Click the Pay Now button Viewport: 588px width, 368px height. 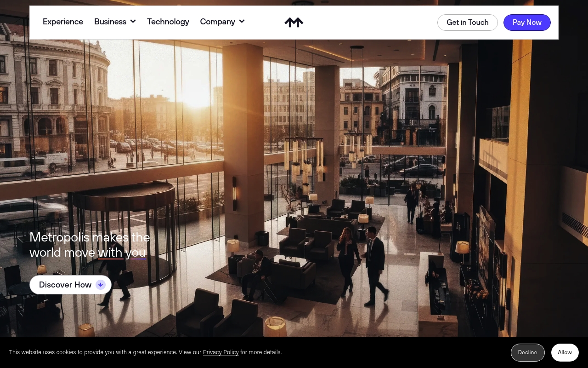click(527, 23)
